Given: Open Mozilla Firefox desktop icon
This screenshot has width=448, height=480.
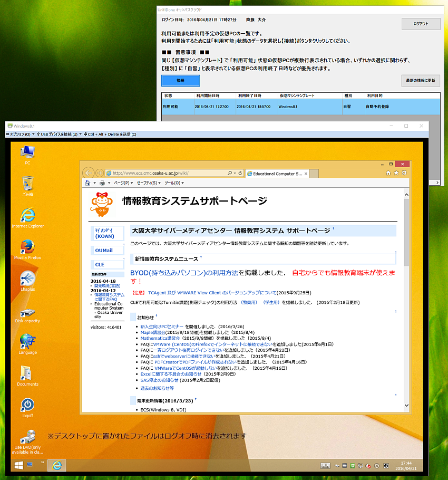Looking at the screenshot, I should [27, 247].
